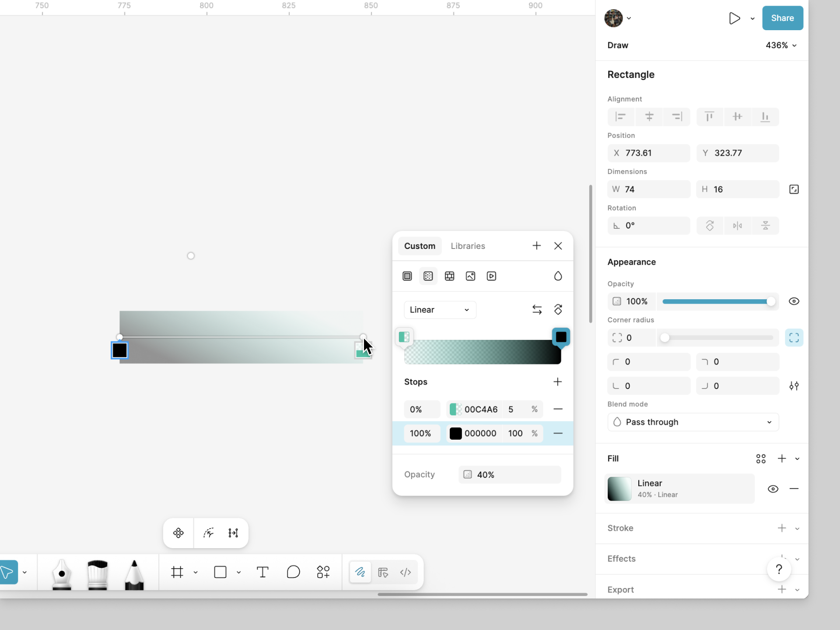840x630 pixels.
Task: Click the Share button
Action: [x=782, y=18]
